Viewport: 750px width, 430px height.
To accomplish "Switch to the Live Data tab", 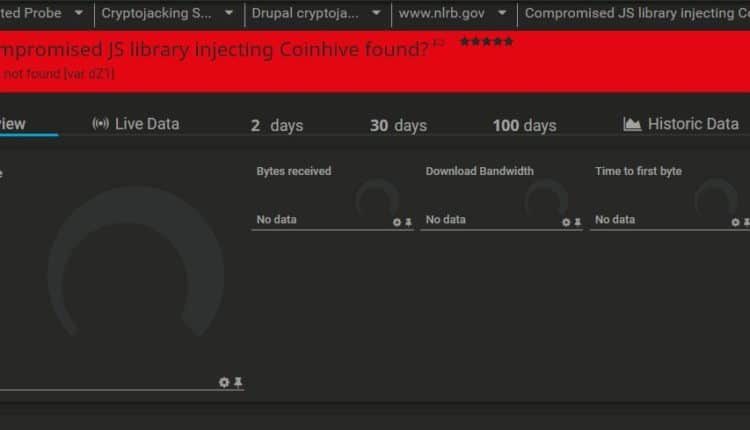I will pyautogui.click(x=146, y=124).
